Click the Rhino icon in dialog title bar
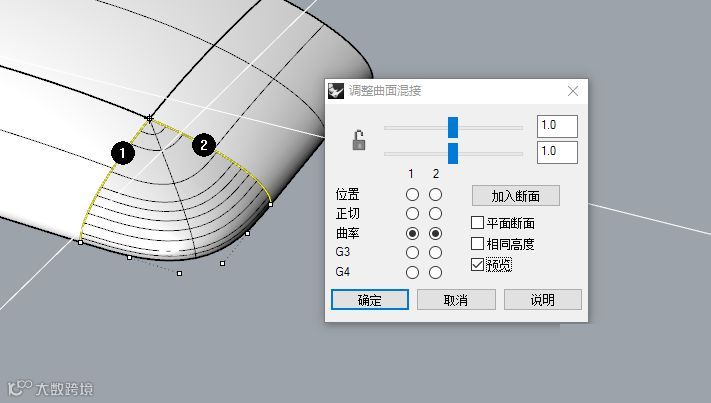Image resolution: width=711 pixels, height=403 pixels. pyautogui.click(x=336, y=91)
